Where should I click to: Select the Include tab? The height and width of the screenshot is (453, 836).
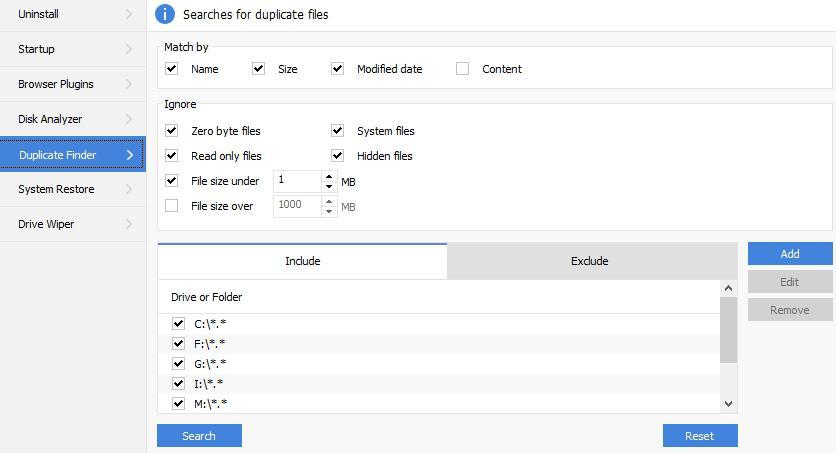(302, 261)
